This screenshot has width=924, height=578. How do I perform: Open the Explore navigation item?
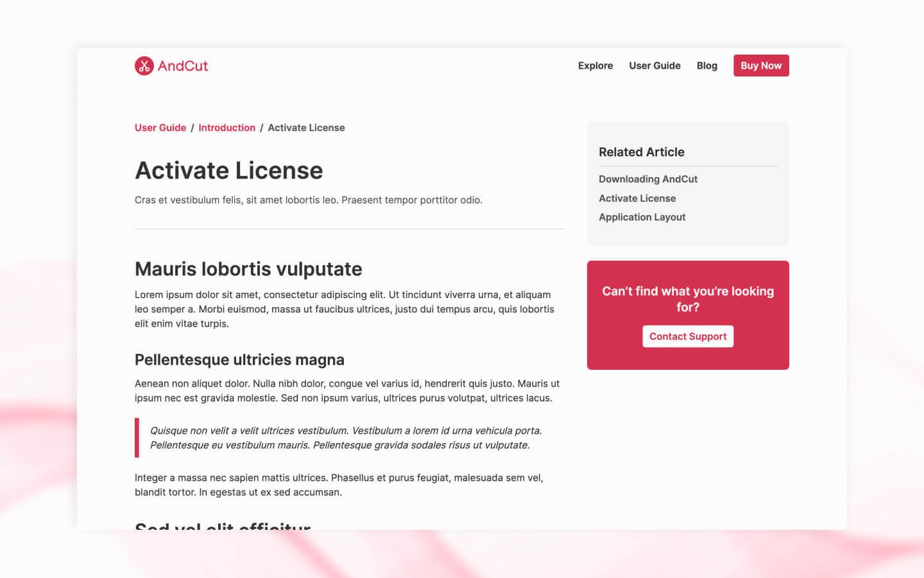(595, 66)
